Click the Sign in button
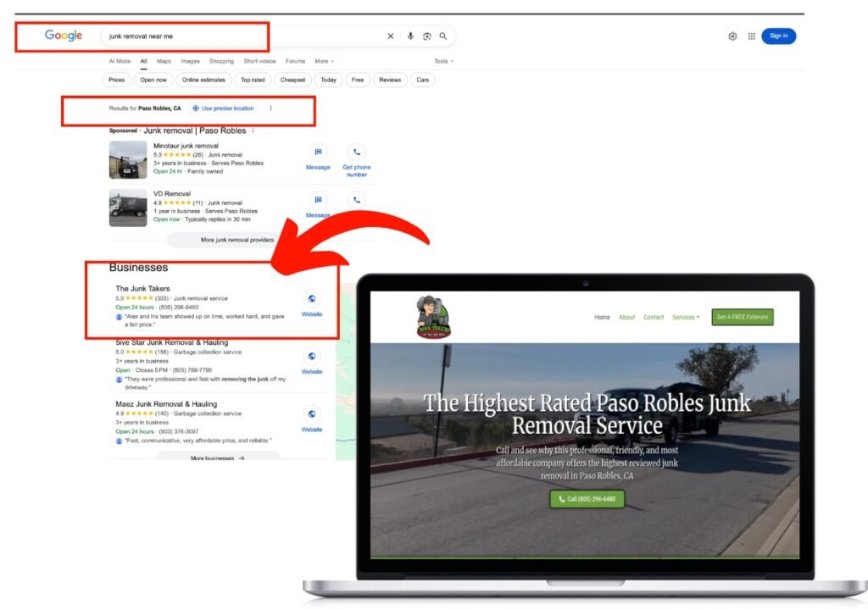The image size is (868, 610). (x=778, y=36)
